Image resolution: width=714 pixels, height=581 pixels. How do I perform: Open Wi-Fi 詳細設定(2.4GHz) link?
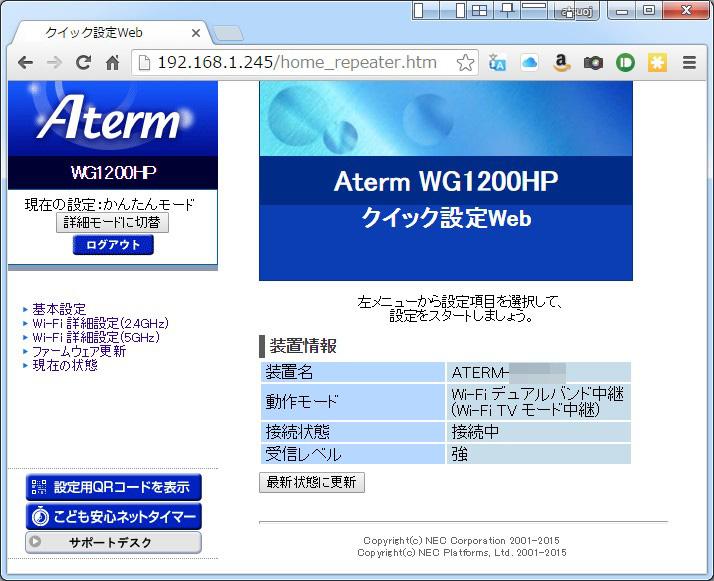[x=101, y=323]
